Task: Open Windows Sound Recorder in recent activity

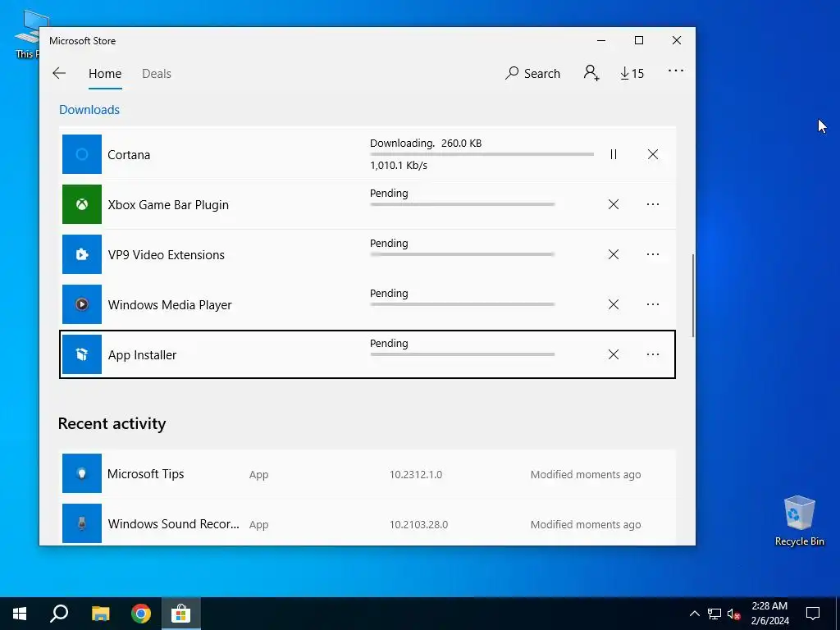Action: coord(367,523)
